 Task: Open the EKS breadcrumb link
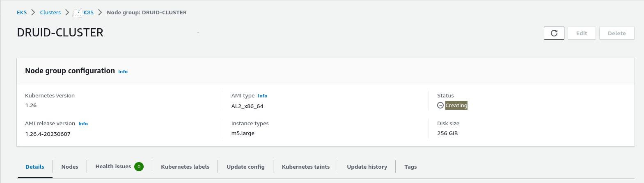[x=22, y=12]
